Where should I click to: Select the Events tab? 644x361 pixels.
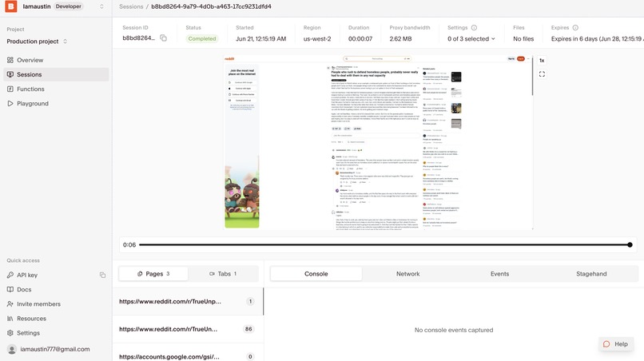coord(499,273)
